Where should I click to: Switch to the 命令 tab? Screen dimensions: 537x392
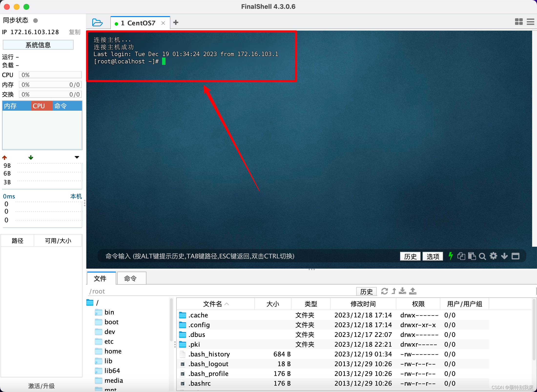click(x=131, y=278)
